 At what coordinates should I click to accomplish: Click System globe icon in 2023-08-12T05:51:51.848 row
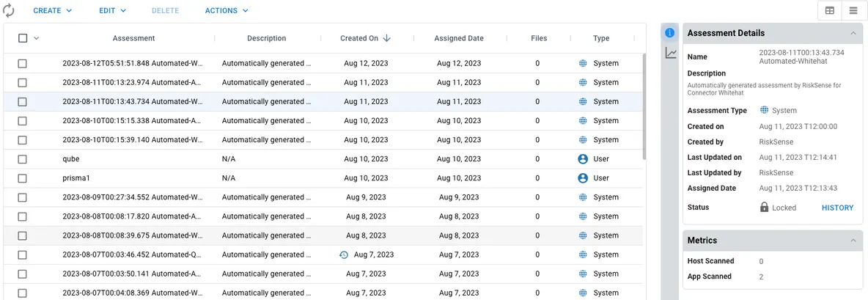tap(582, 63)
